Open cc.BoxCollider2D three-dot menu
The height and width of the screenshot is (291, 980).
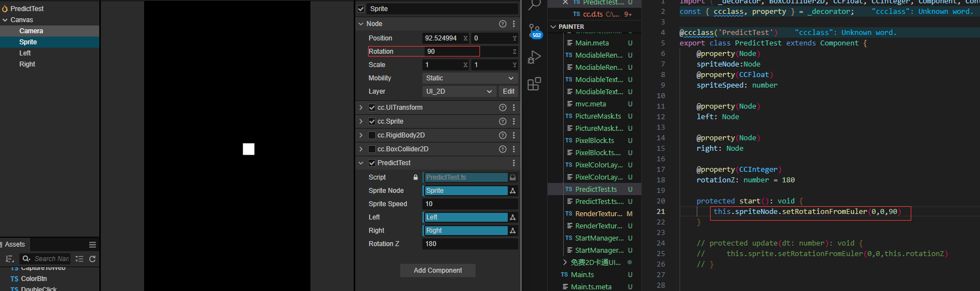[x=514, y=149]
